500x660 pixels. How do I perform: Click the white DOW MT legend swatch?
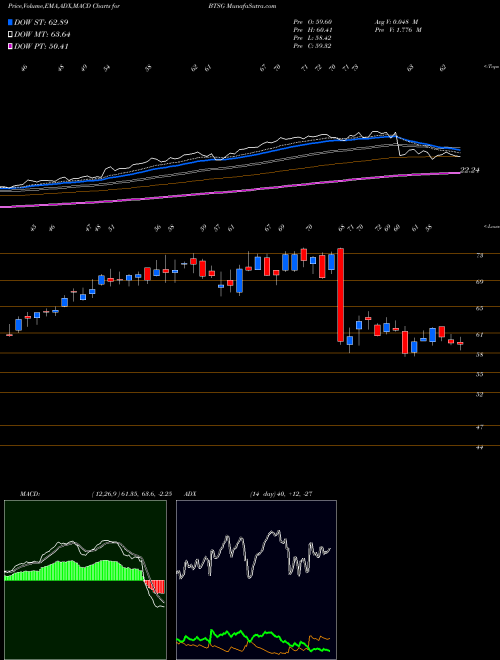point(10,35)
